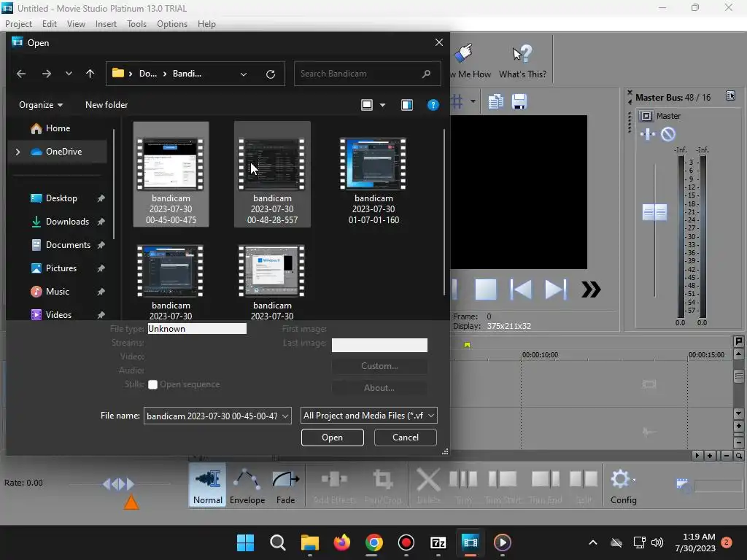Mute the Master bus
Viewport: 747px width, 560px height.
(x=668, y=134)
